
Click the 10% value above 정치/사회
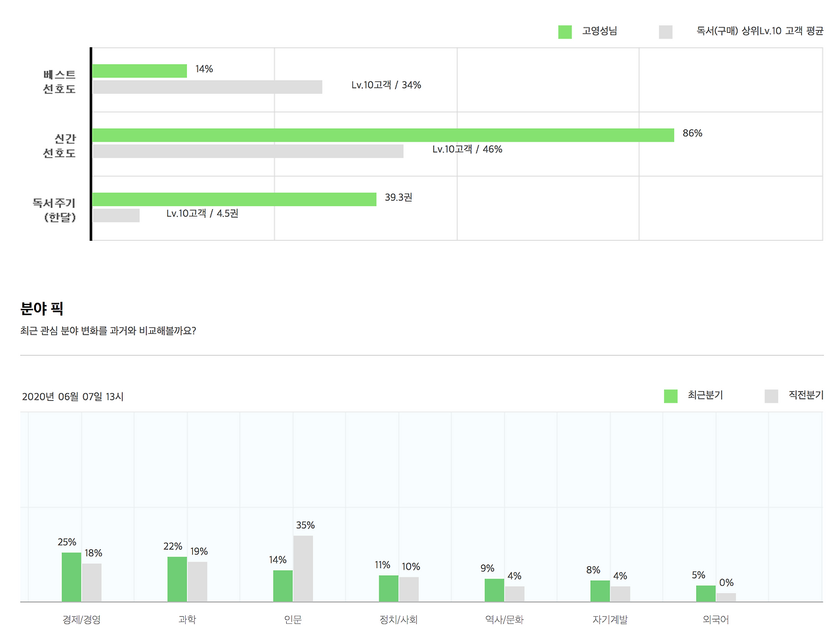click(x=411, y=567)
